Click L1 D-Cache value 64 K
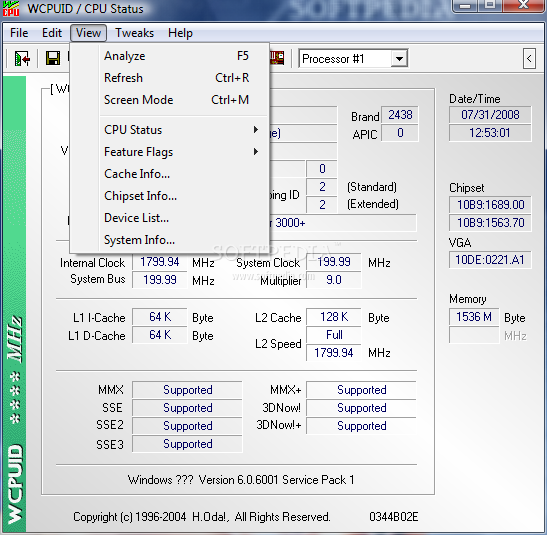The width and height of the screenshot is (547, 535). point(159,335)
